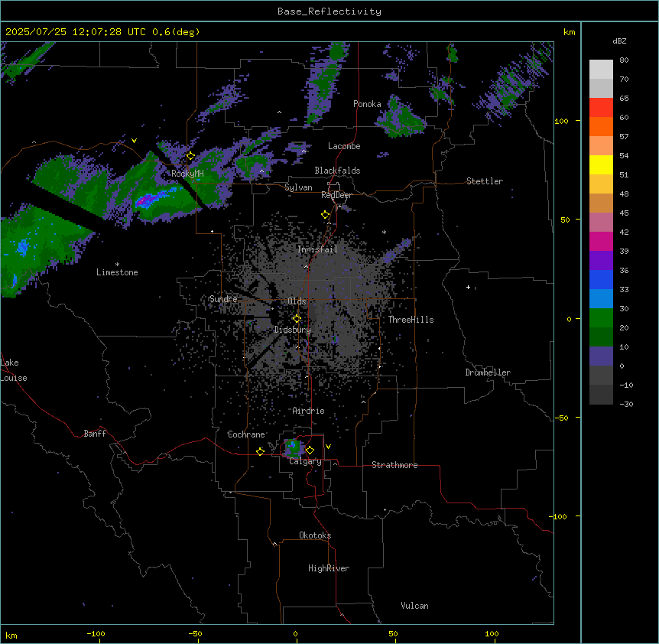659x644 pixels.
Task: Click the Ponoka city label
Action: [367, 104]
